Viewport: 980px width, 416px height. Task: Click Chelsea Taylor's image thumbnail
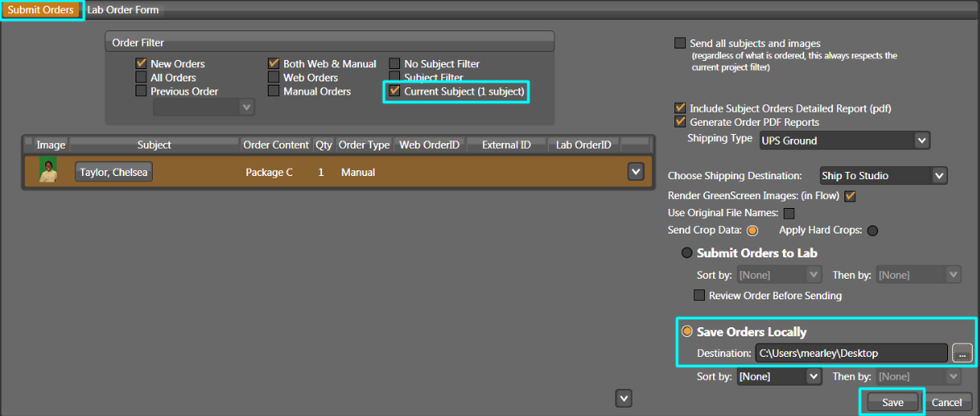click(48, 171)
